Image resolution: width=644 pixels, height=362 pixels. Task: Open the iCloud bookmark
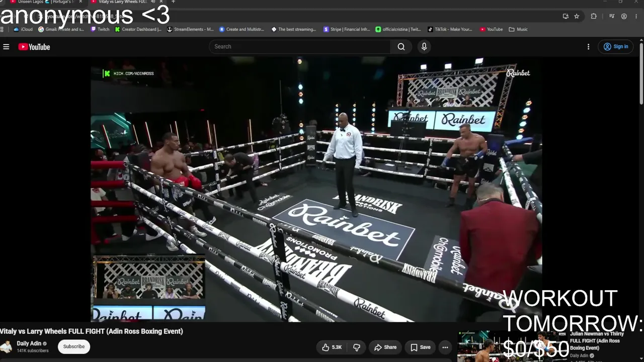(23, 29)
